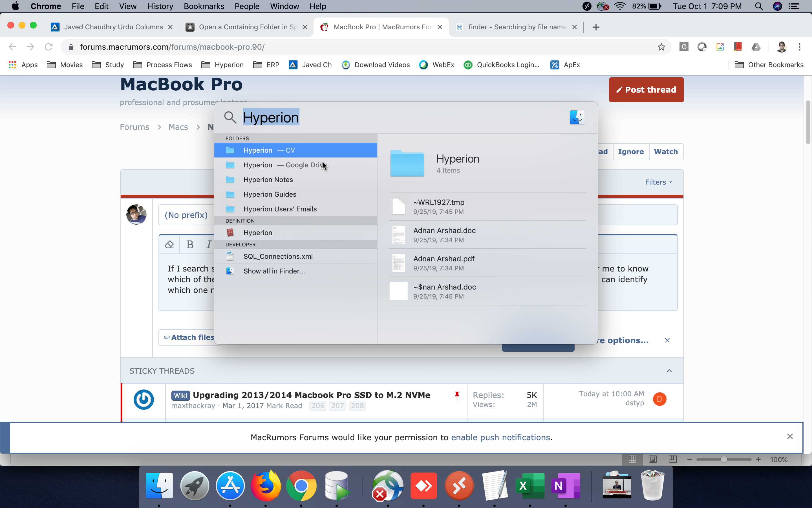
Task: Select Hyperion Guides folder result
Action: (295, 194)
